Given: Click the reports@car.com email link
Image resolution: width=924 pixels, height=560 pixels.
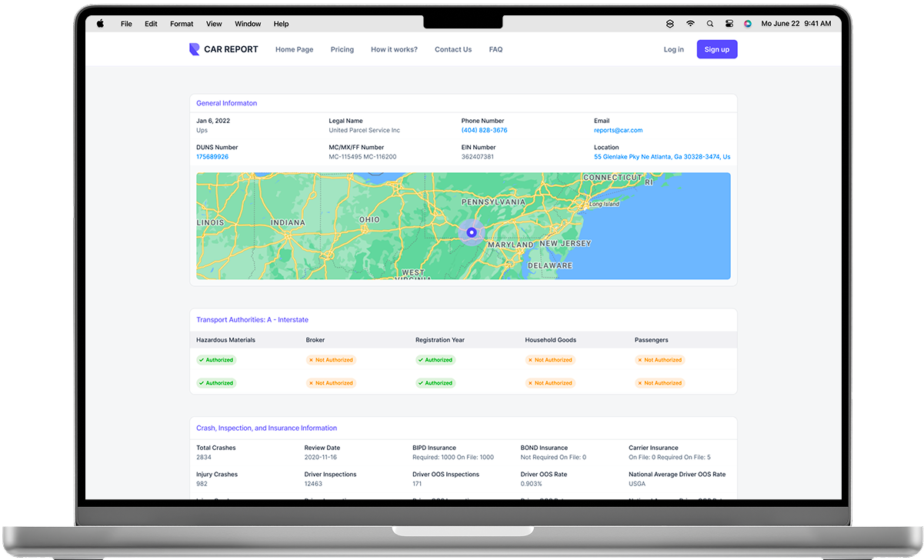Looking at the screenshot, I should click(x=618, y=131).
